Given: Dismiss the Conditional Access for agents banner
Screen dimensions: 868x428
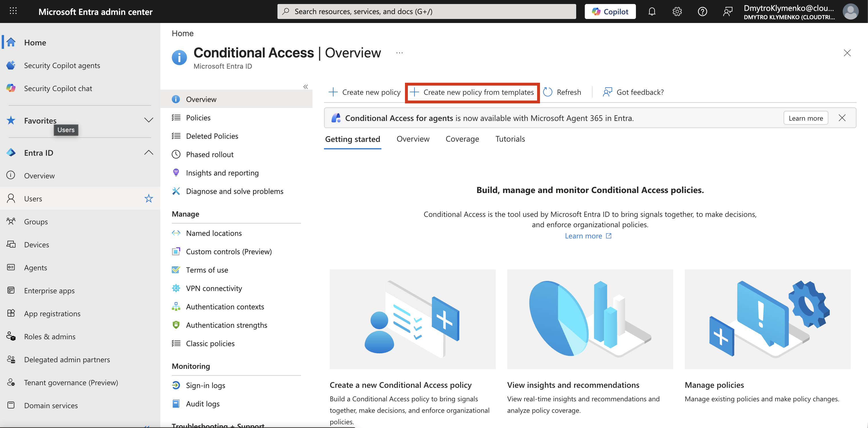Looking at the screenshot, I should tap(842, 118).
